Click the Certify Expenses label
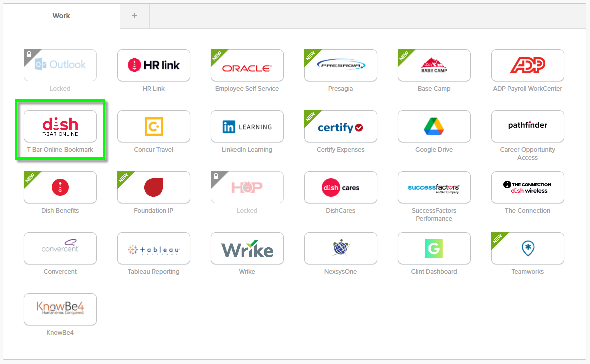590x364 pixels. 341,149
